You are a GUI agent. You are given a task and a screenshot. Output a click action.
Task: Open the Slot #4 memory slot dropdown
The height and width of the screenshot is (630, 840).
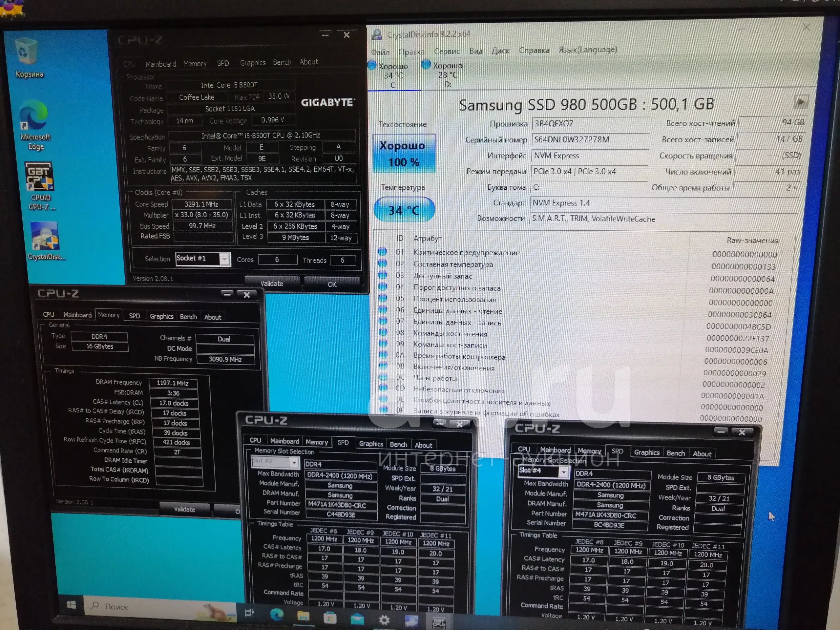(563, 472)
